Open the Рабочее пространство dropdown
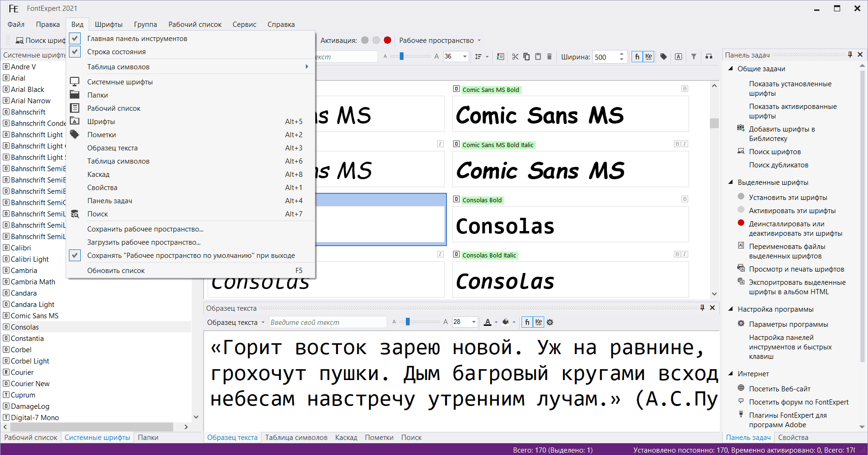This screenshot has height=455, width=868. click(x=440, y=41)
